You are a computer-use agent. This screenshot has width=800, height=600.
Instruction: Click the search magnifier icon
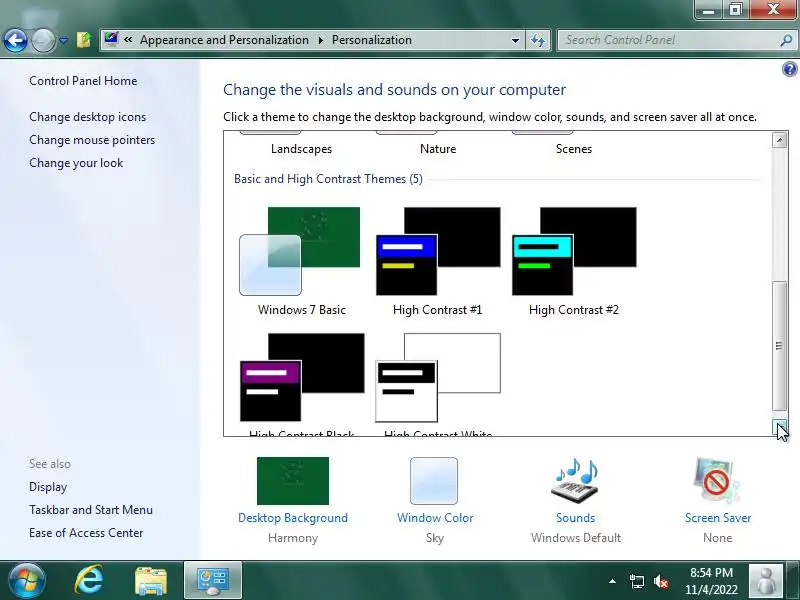(x=786, y=40)
